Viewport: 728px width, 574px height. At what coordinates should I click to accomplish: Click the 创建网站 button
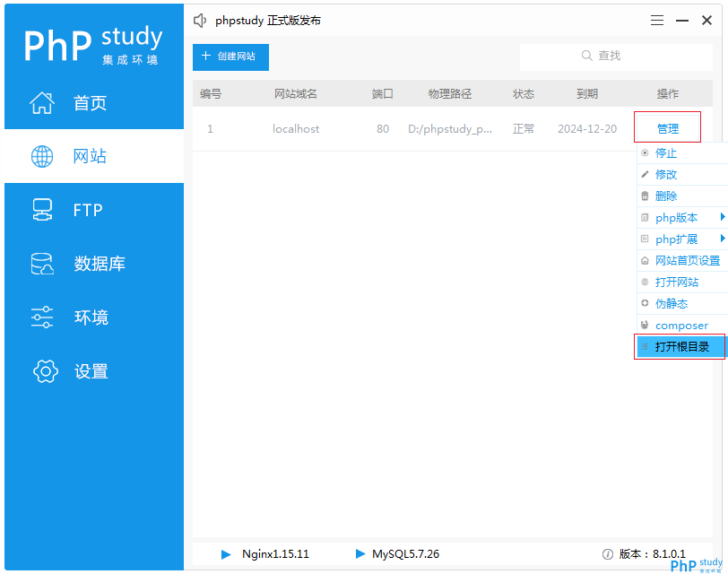[230, 57]
